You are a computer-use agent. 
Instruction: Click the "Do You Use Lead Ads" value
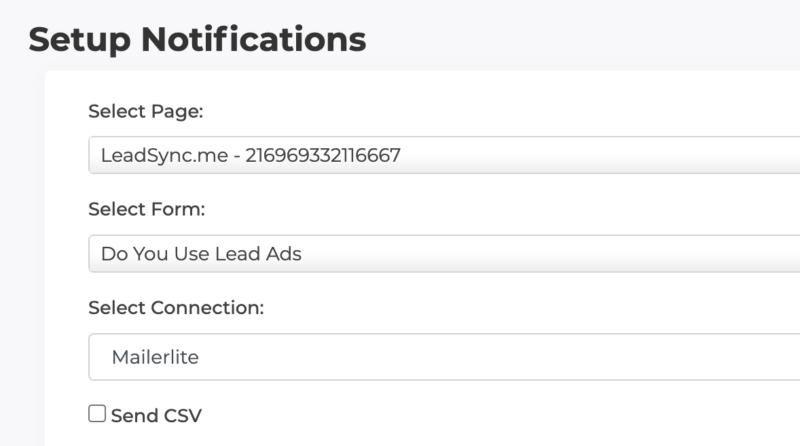click(201, 254)
